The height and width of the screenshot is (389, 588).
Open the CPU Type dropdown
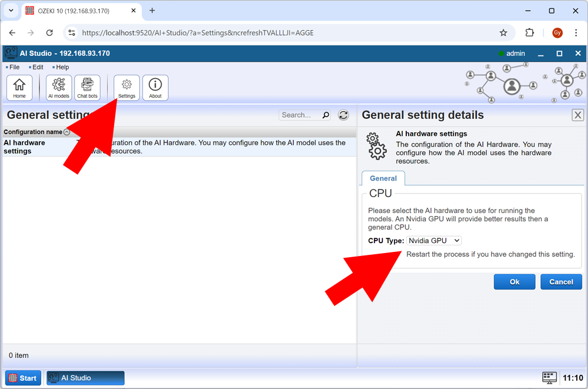tap(434, 240)
